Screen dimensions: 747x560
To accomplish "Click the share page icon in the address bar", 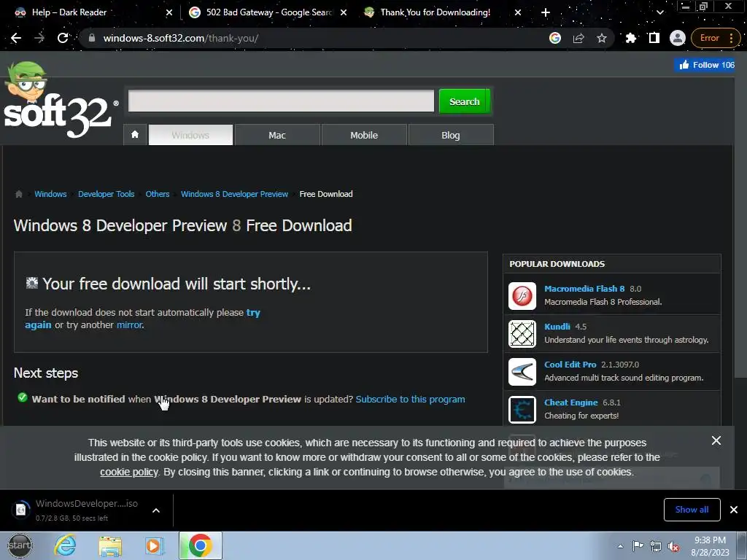I will pos(578,38).
